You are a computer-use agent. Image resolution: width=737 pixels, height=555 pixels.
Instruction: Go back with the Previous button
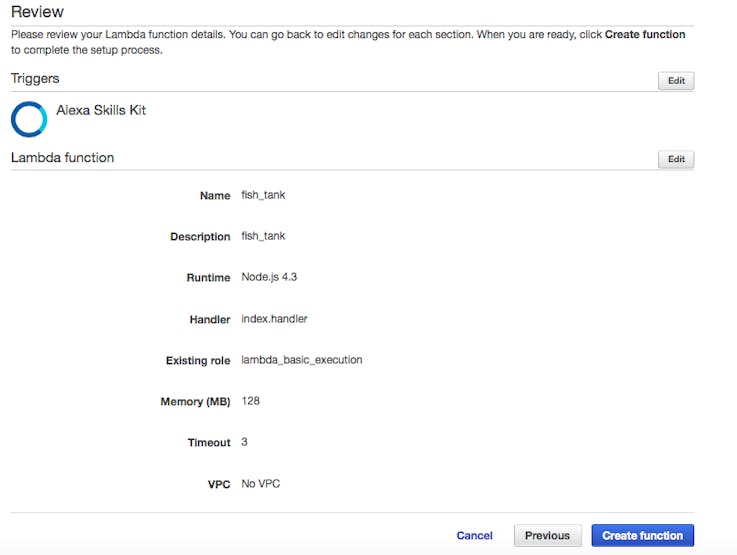click(x=548, y=535)
